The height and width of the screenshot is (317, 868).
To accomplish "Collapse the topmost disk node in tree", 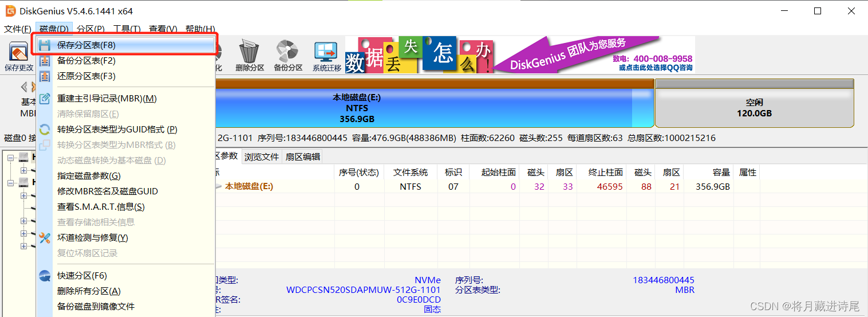I will pos(11,157).
